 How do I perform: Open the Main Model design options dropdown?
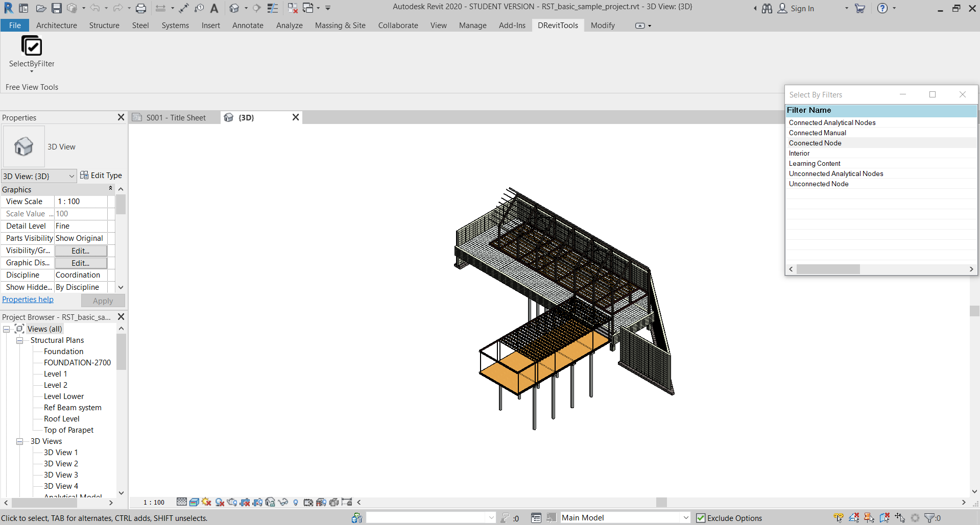(685, 518)
